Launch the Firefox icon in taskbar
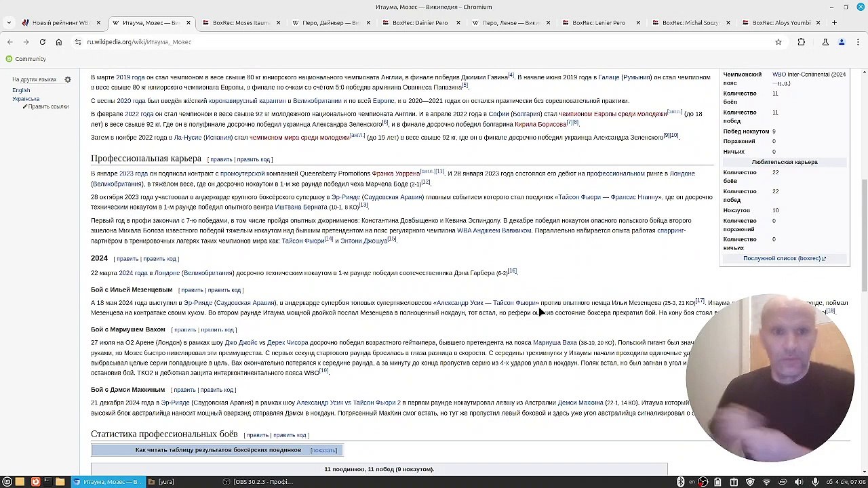Screen dimensions: 868x488 coord(35,482)
